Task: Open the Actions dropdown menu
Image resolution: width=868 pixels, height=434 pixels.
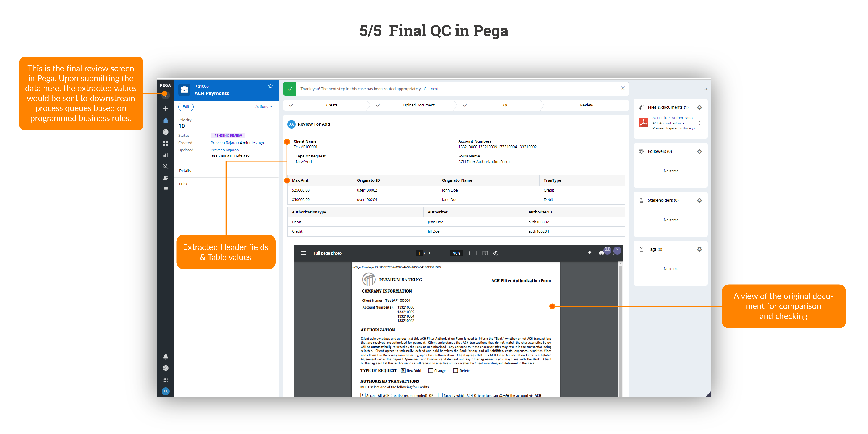Action: coord(263,107)
